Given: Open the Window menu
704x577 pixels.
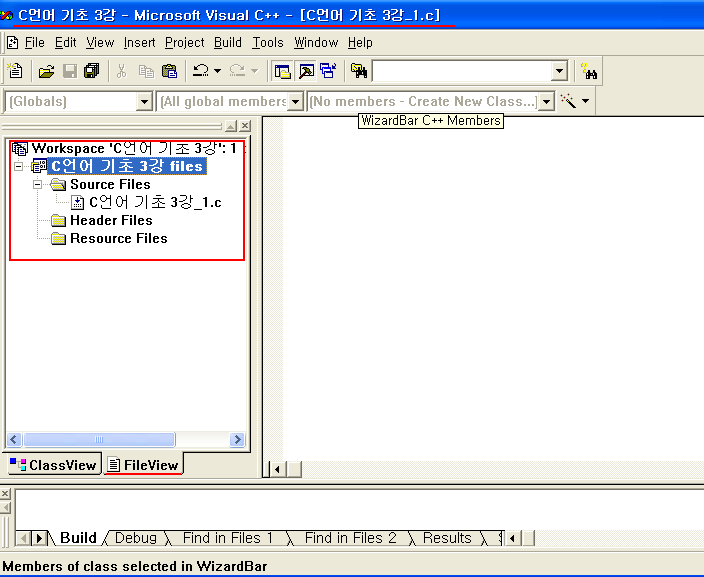Looking at the screenshot, I should tap(316, 43).
